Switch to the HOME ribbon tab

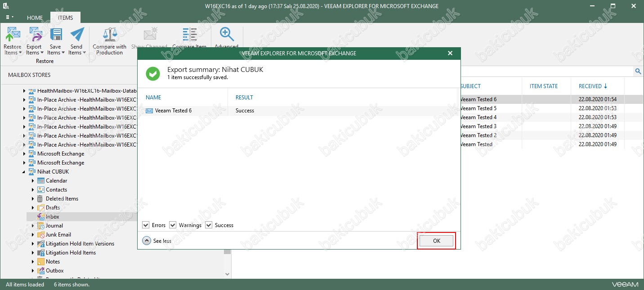35,18
